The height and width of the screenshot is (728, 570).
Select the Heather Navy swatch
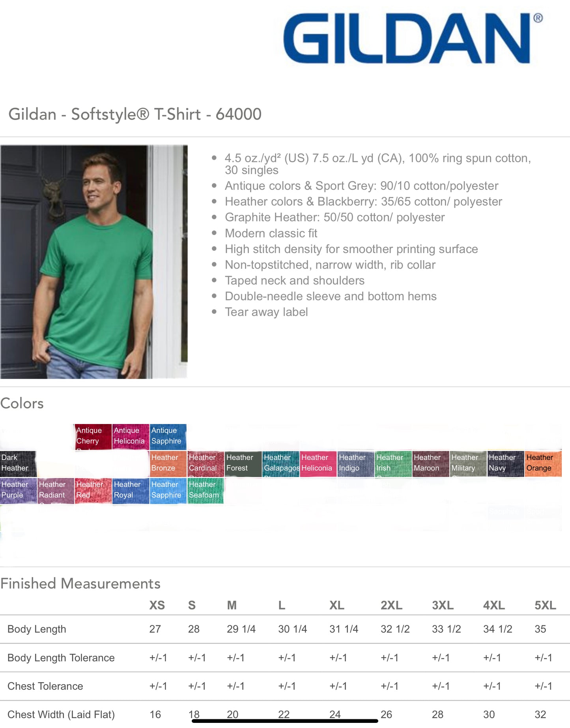[x=505, y=463]
